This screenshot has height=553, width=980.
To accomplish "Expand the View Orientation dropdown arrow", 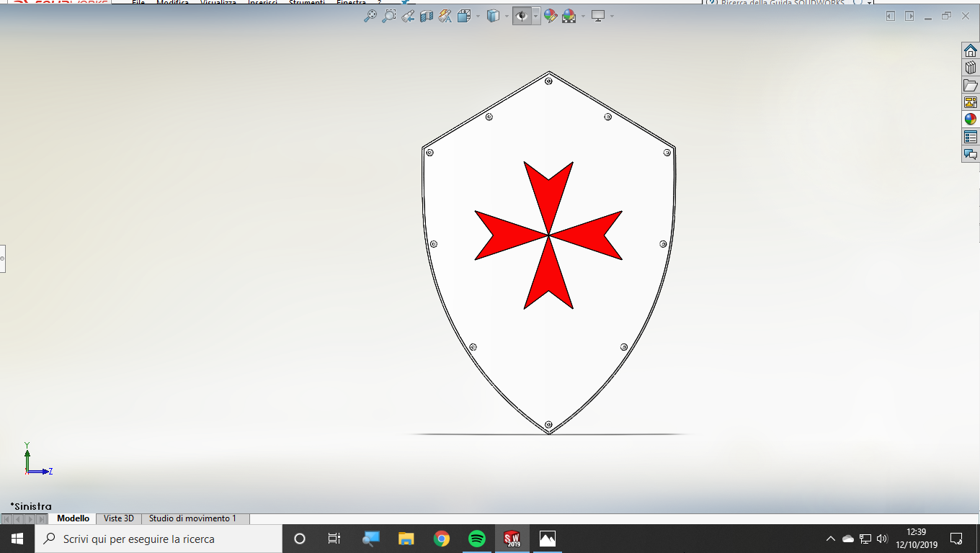I will pyautogui.click(x=477, y=16).
